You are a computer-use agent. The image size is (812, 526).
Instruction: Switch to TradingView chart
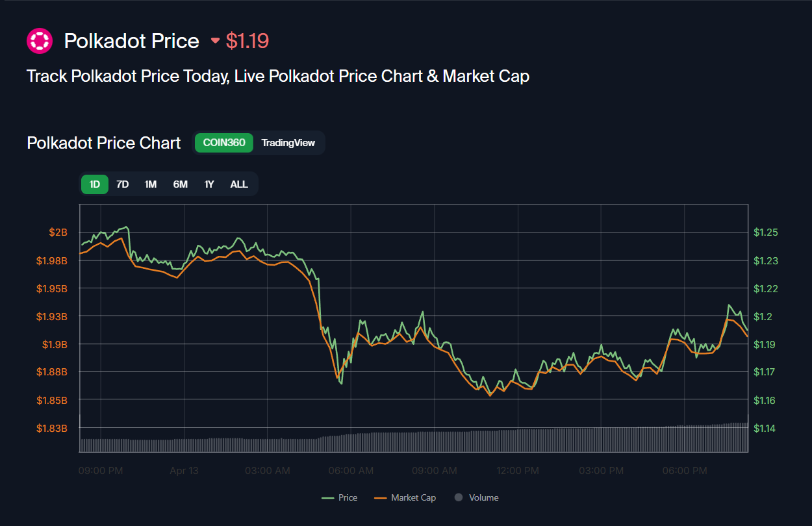(288, 143)
